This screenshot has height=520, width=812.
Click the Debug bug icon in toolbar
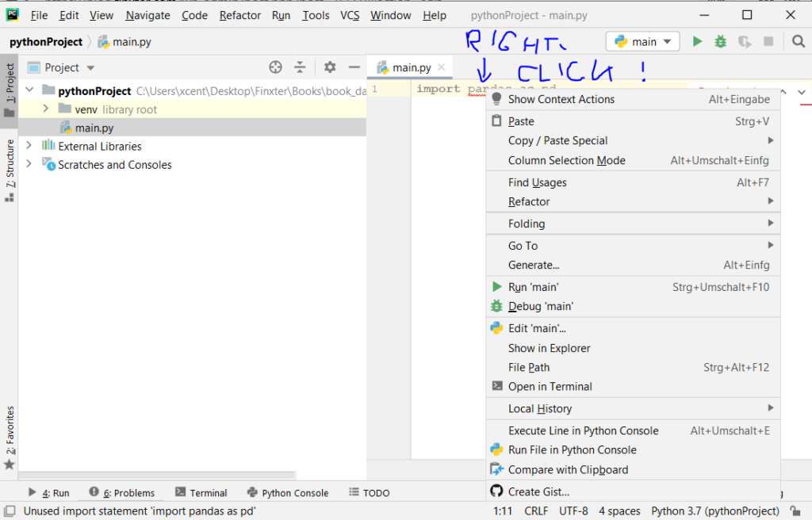pyautogui.click(x=720, y=41)
